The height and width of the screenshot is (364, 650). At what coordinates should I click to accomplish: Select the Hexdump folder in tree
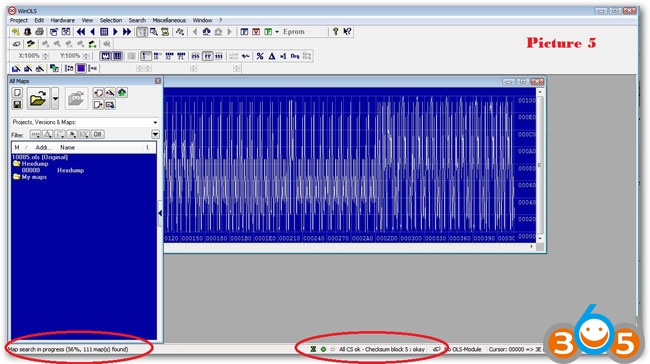(x=35, y=164)
